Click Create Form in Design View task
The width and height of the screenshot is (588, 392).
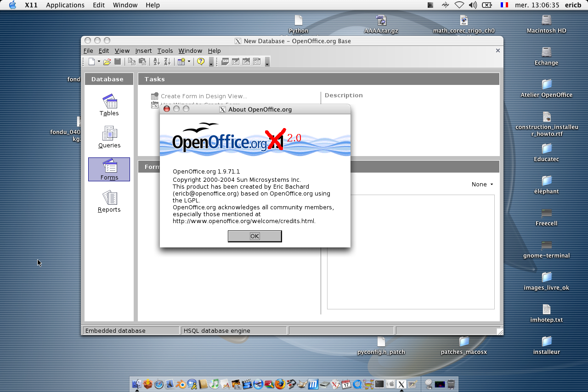(x=204, y=96)
